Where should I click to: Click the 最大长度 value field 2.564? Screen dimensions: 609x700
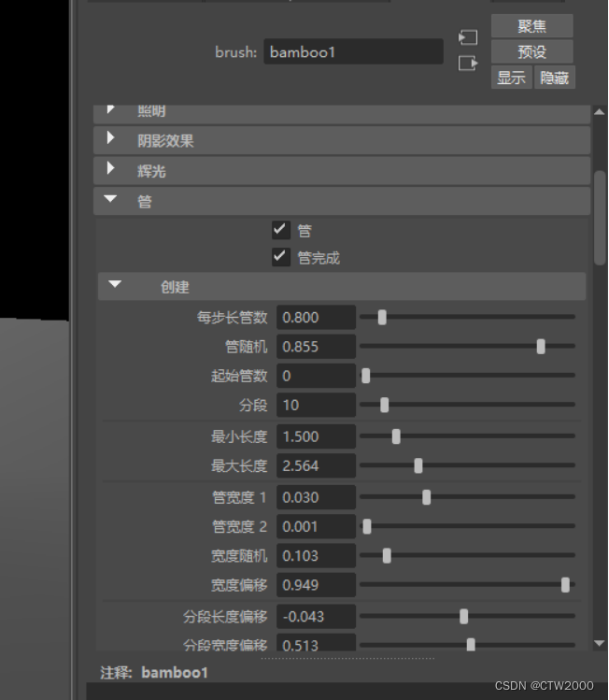[316, 465]
